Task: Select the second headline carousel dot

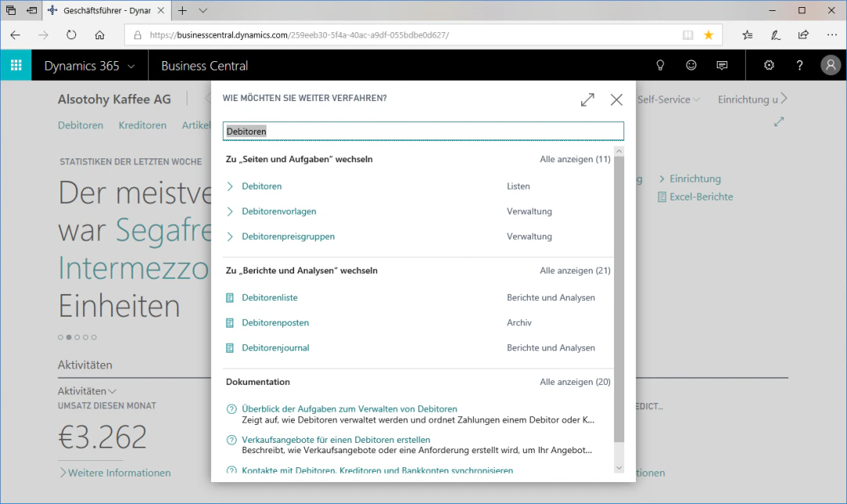Action: tap(68, 337)
